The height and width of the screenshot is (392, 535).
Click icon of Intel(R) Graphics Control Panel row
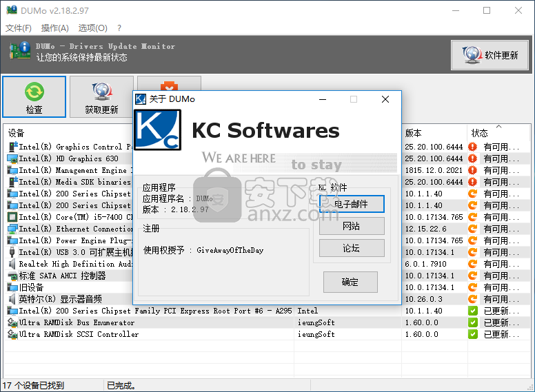click(12, 147)
